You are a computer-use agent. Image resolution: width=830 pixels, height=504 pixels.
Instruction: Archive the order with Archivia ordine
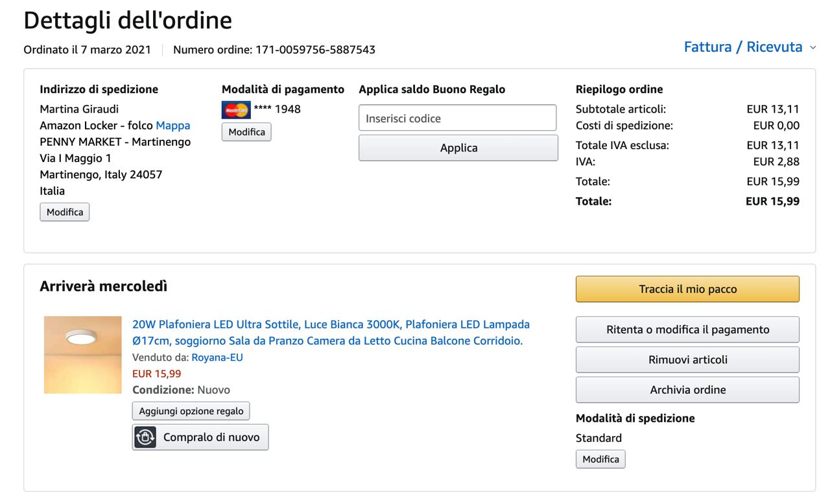(687, 390)
